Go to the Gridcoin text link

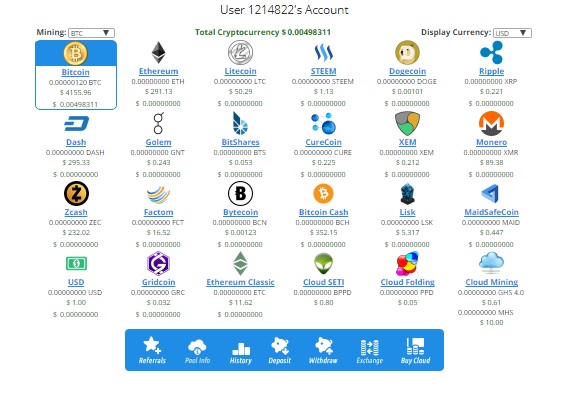(158, 282)
